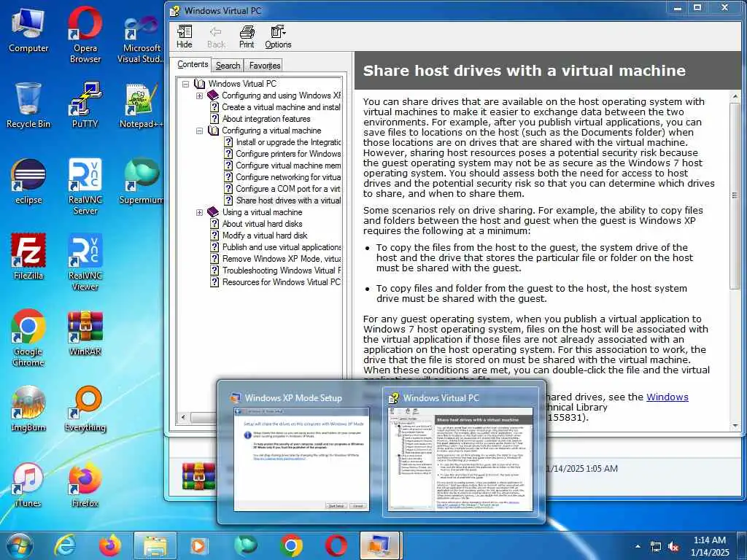747x560 pixels.
Task: Click the Hide toolbar icon in help window
Action: [x=185, y=36]
